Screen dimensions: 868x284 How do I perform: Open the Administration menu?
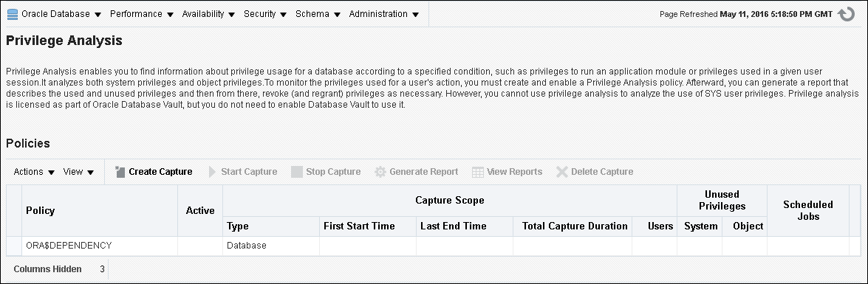click(x=383, y=14)
